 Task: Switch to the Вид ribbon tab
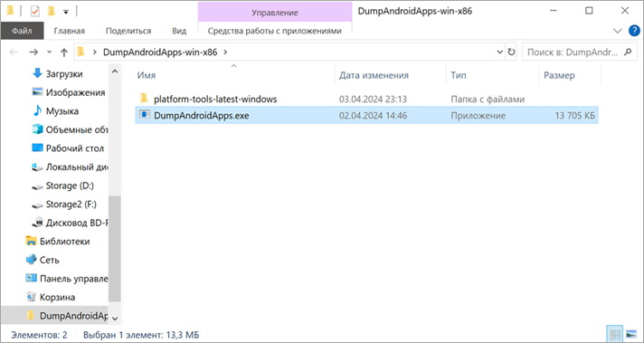(x=179, y=31)
